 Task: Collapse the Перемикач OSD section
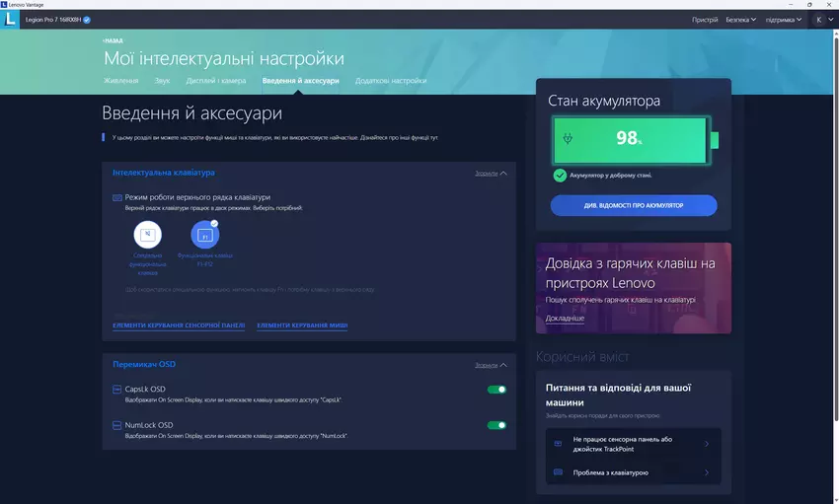[492, 365]
